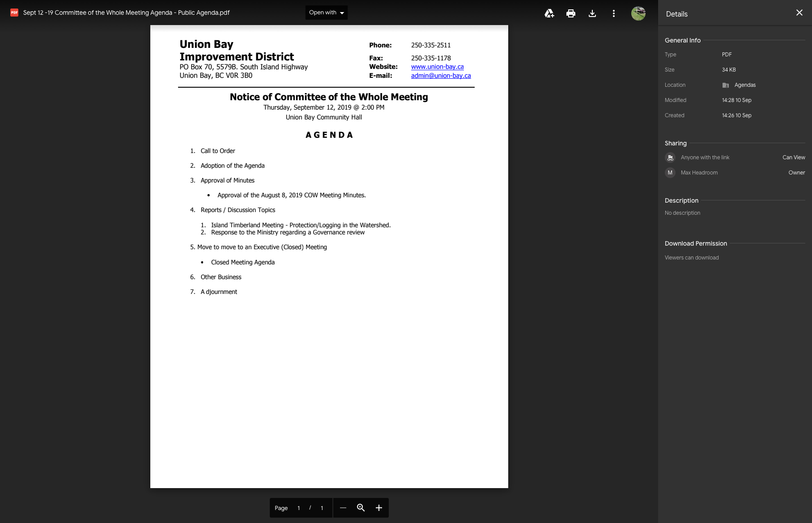
Task: Click the current page number field
Action: (298, 508)
